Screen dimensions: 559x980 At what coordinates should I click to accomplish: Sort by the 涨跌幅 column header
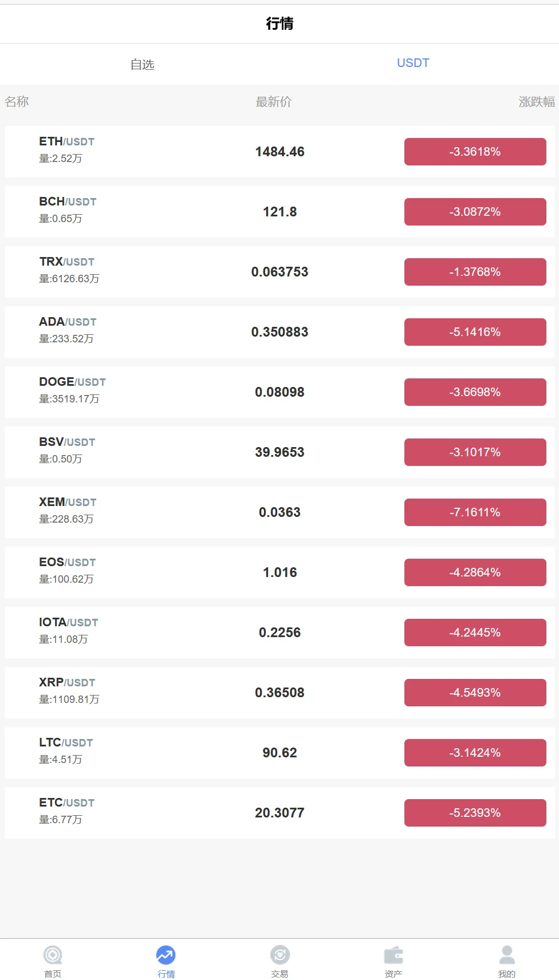pos(536,102)
